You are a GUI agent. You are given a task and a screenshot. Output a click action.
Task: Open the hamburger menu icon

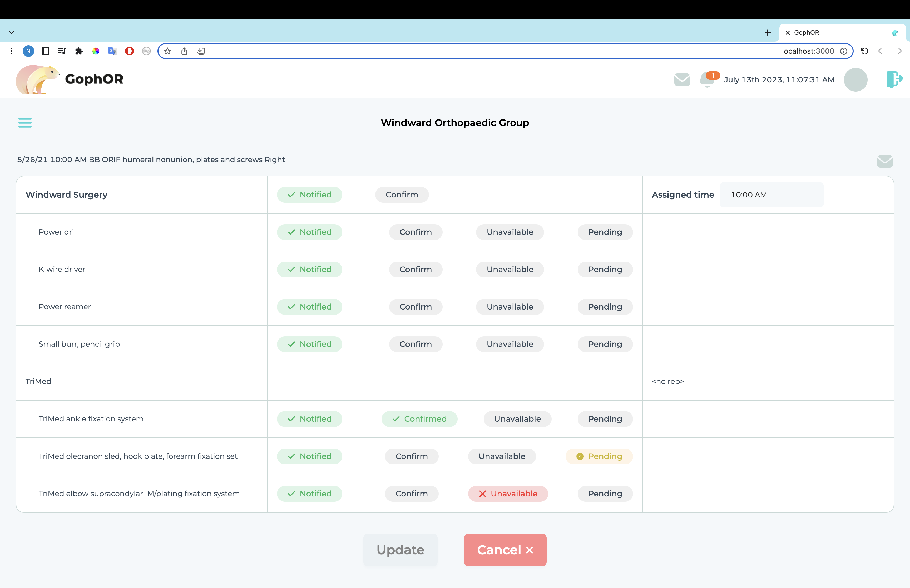coord(25,123)
